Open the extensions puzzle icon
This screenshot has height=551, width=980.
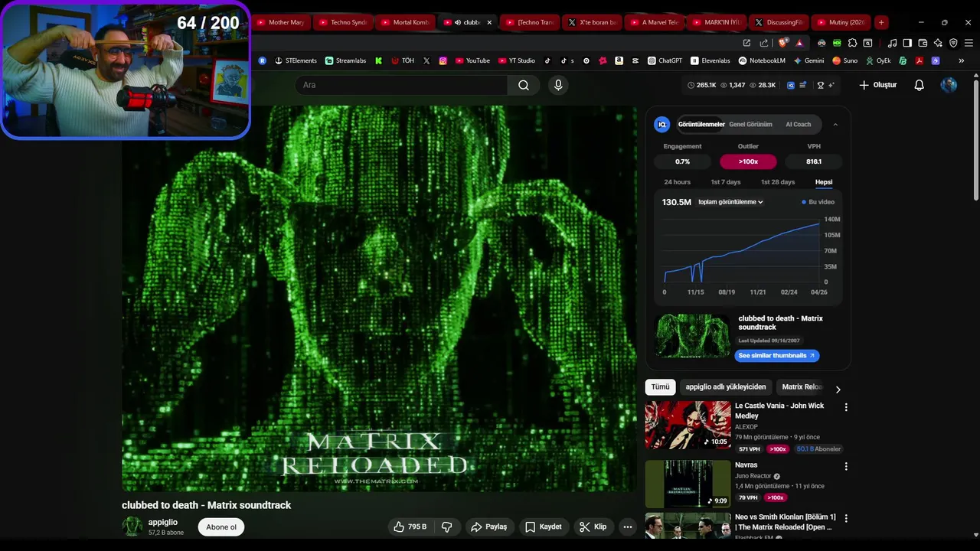click(x=852, y=43)
